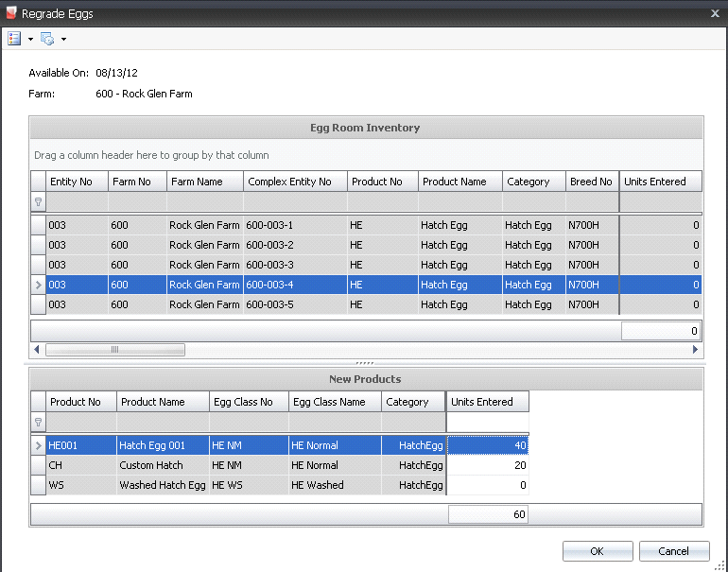The height and width of the screenshot is (572, 728).
Task: Click row indicator arrow for 600-003-4 row
Action: [38, 285]
